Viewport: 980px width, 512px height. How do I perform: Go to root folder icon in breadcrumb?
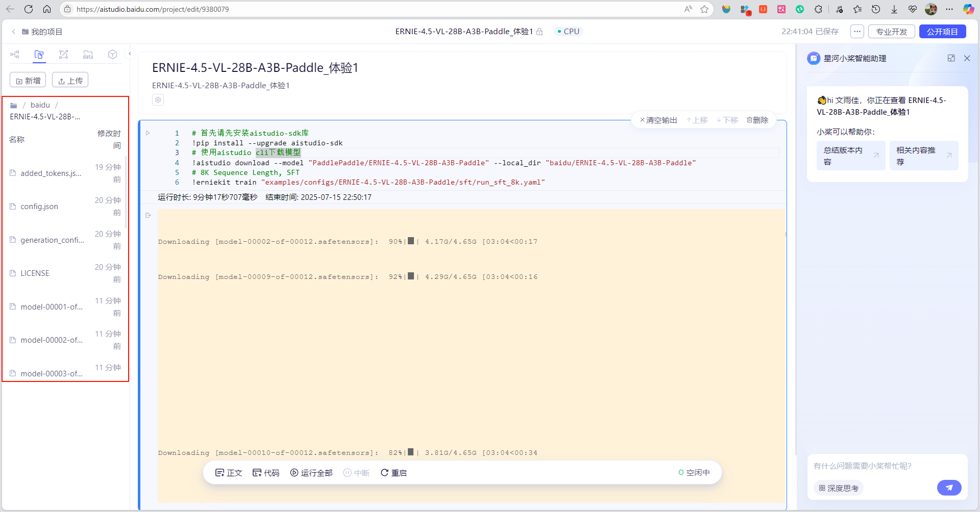click(14, 105)
